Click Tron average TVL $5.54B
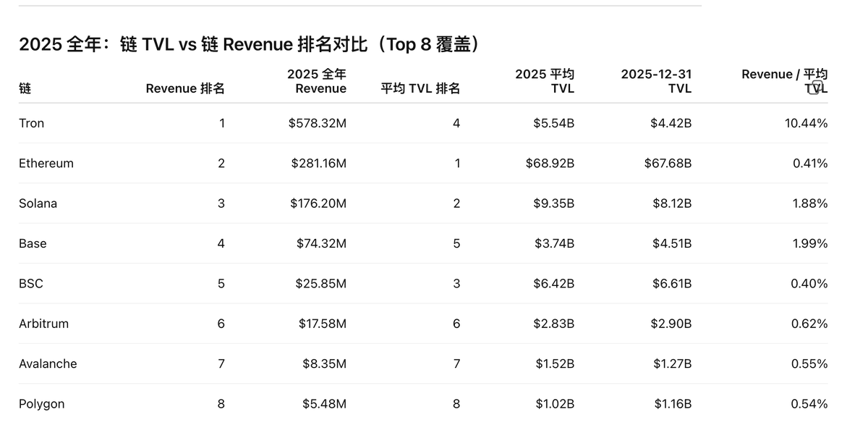Viewport: 868px width, 433px height. (556, 123)
